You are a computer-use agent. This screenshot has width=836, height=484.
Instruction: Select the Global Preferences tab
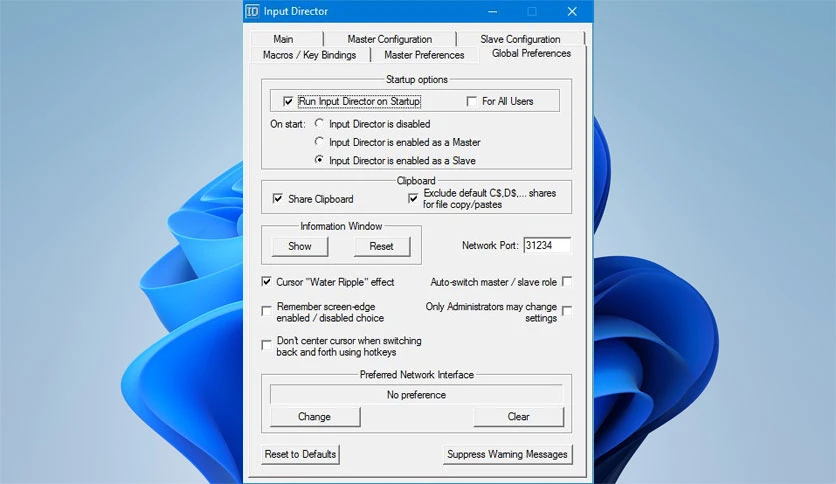pyautogui.click(x=532, y=53)
